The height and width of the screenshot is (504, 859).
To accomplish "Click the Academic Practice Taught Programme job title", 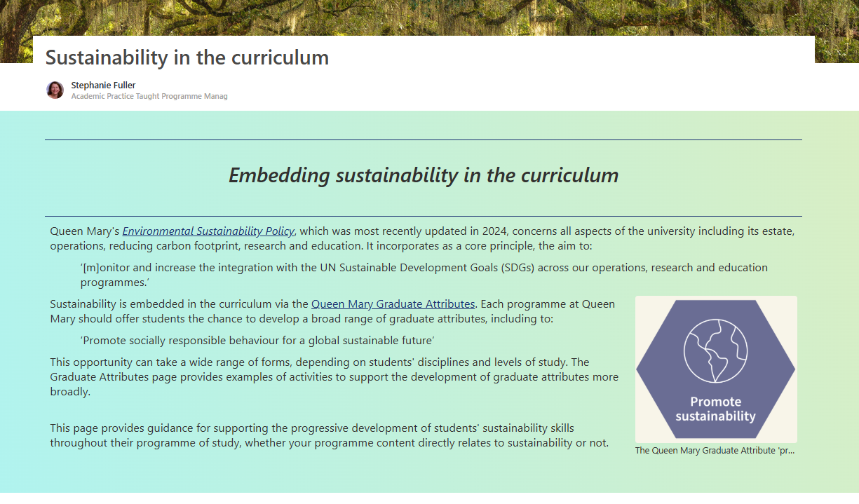I will click(x=149, y=97).
